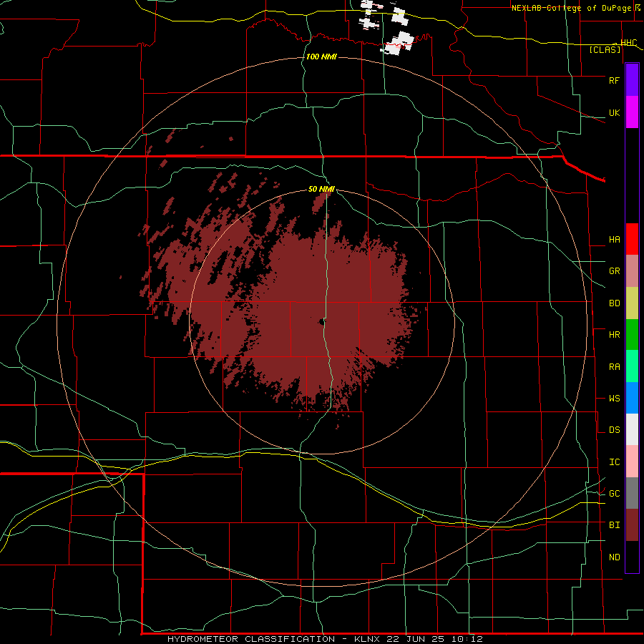644x644 pixels.
Task: Click the UK magenta legend swatch
Action: [632, 112]
